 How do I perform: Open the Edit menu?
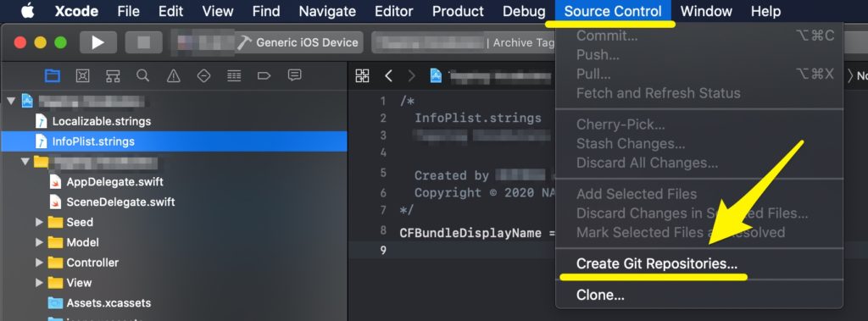coord(170,11)
